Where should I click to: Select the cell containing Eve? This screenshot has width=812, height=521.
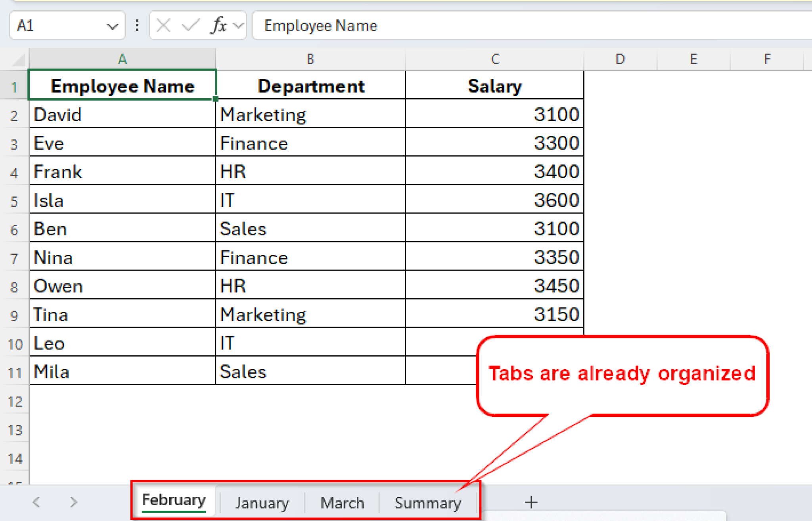tap(122, 143)
